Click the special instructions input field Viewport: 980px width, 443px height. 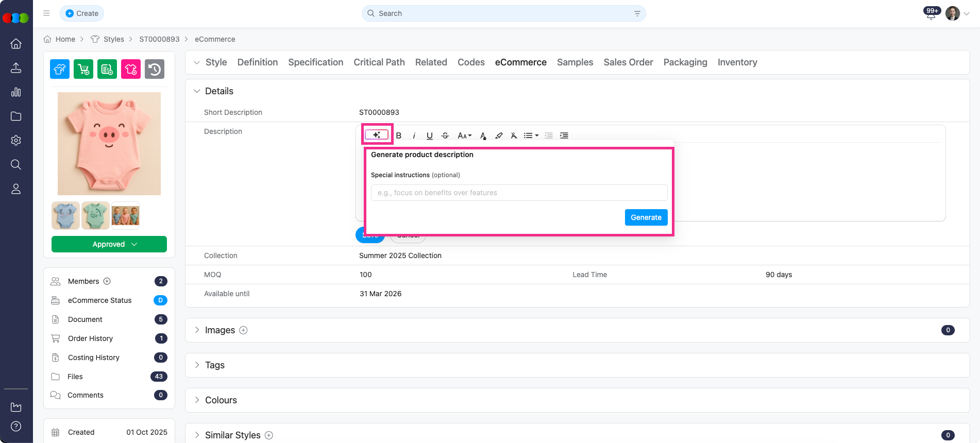(x=519, y=193)
